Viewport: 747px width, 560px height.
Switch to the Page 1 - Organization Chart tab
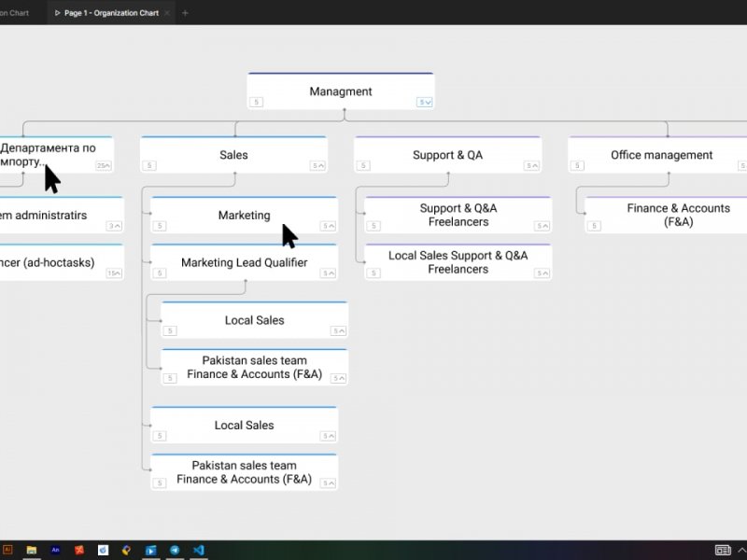click(111, 13)
